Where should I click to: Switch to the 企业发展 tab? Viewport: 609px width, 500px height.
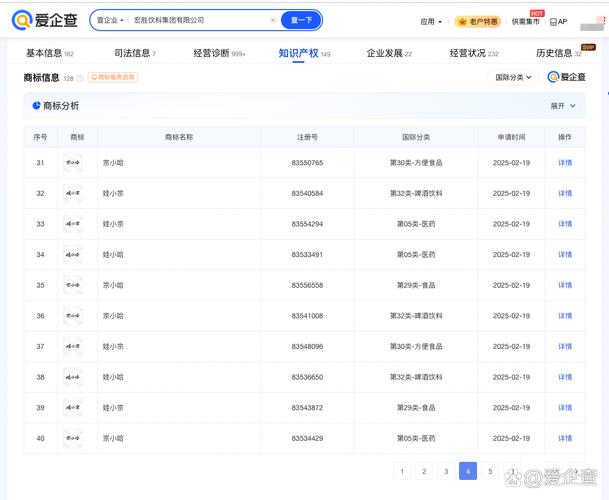point(389,53)
